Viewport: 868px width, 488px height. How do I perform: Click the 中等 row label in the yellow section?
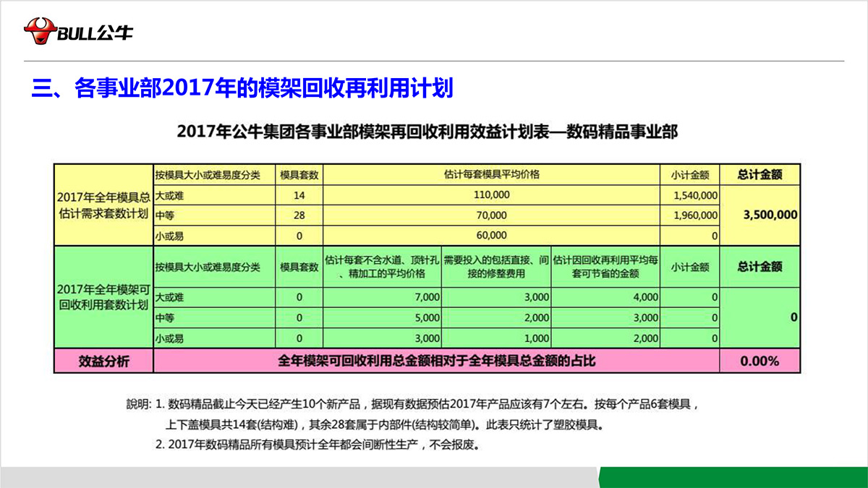point(214,215)
